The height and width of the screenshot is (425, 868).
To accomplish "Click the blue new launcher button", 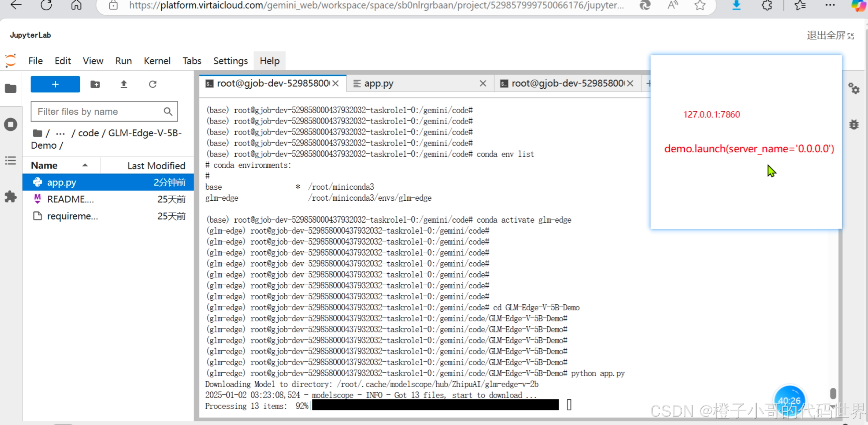I will point(55,84).
